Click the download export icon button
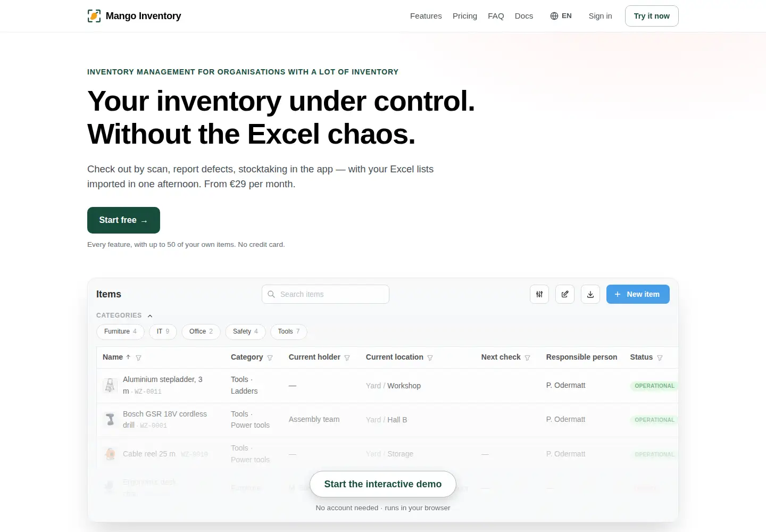This screenshot has width=766, height=532. pos(590,294)
